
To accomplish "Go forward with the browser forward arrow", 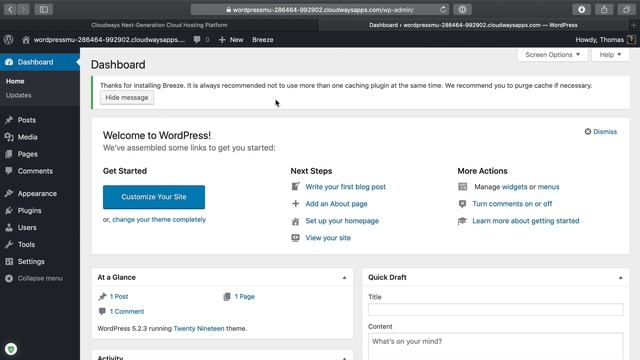I will (x=23, y=9).
